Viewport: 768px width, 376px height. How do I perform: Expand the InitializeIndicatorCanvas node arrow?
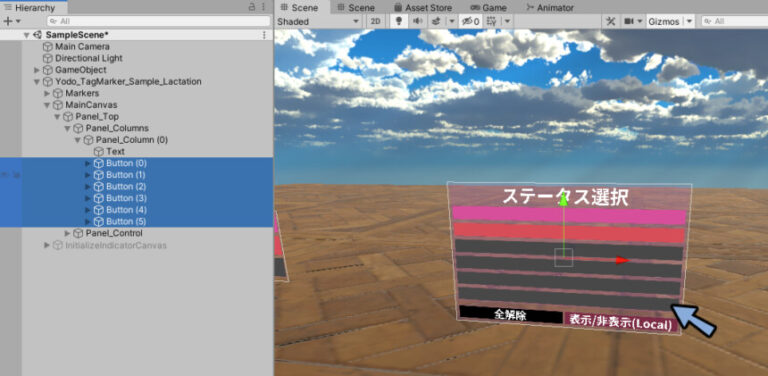pos(47,245)
